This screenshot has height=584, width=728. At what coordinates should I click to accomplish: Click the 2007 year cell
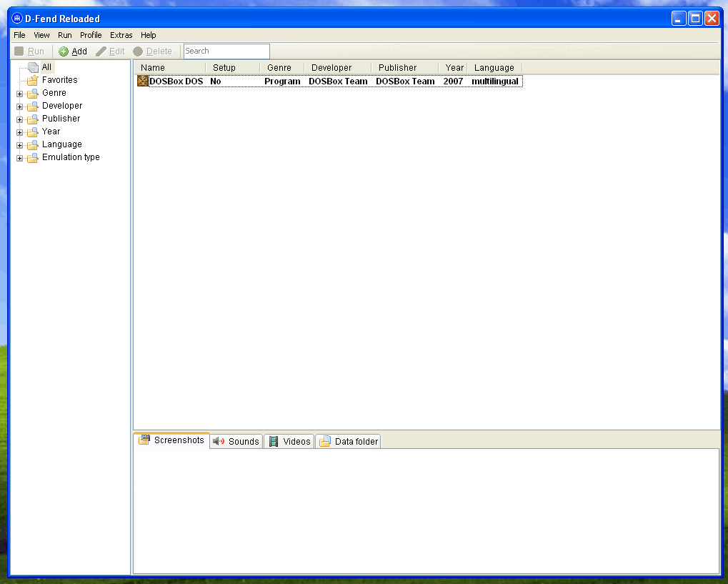coord(453,81)
